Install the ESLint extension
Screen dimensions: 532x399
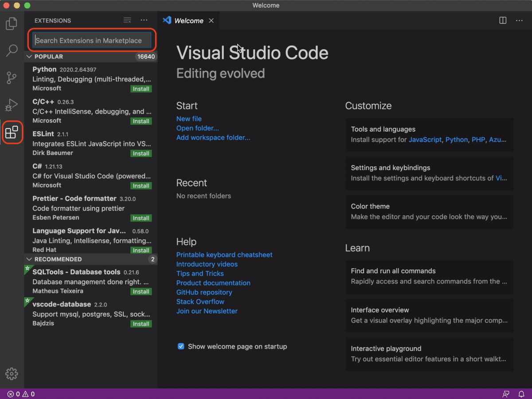[141, 154]
